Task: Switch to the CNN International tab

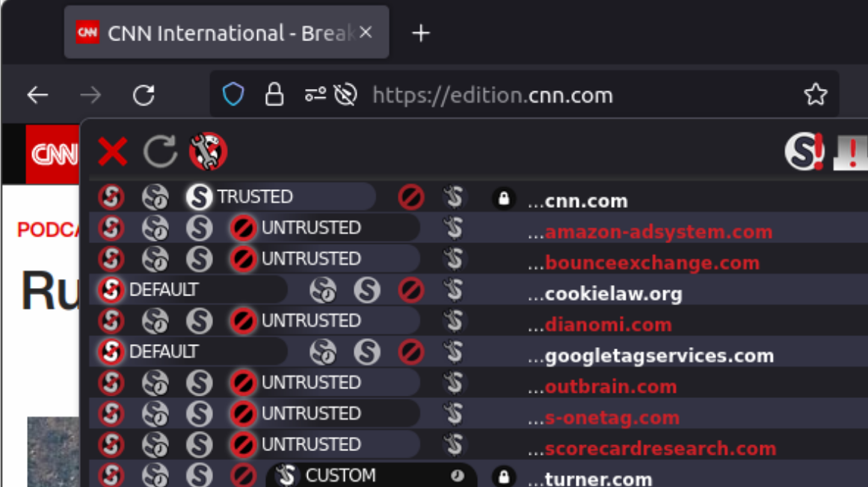Action: 217,33
